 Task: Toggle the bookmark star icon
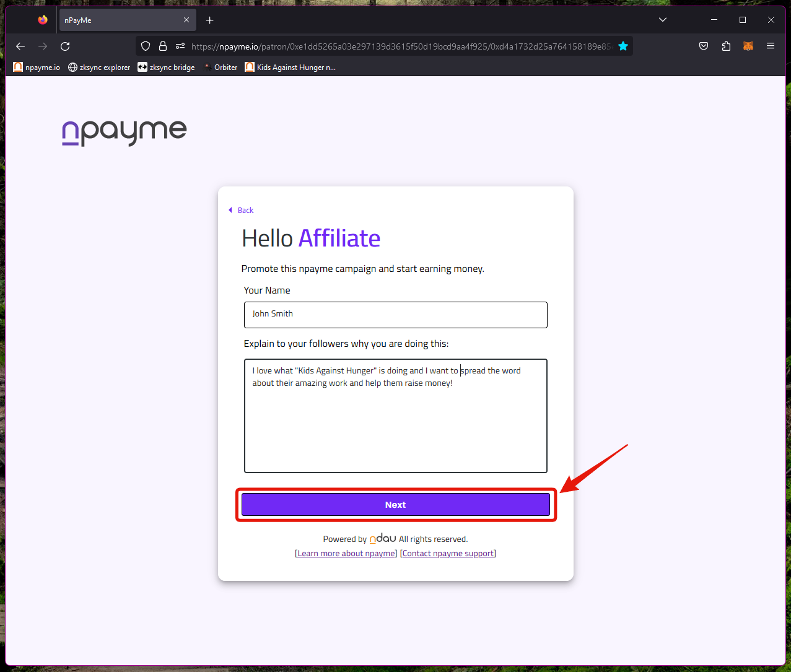(x=623, y=46)
